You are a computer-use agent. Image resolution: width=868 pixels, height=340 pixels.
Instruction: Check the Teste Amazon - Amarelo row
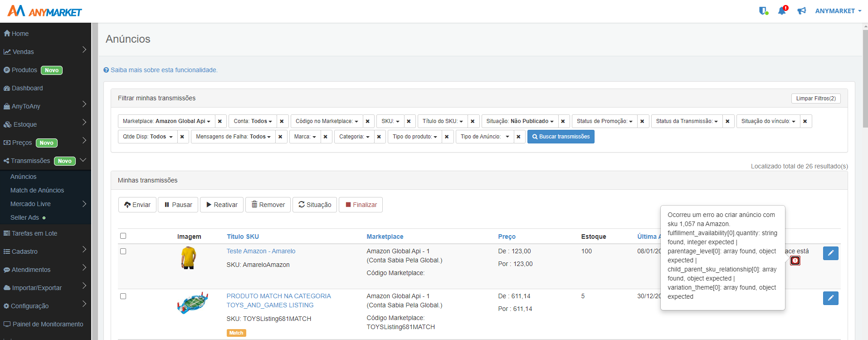123,251
